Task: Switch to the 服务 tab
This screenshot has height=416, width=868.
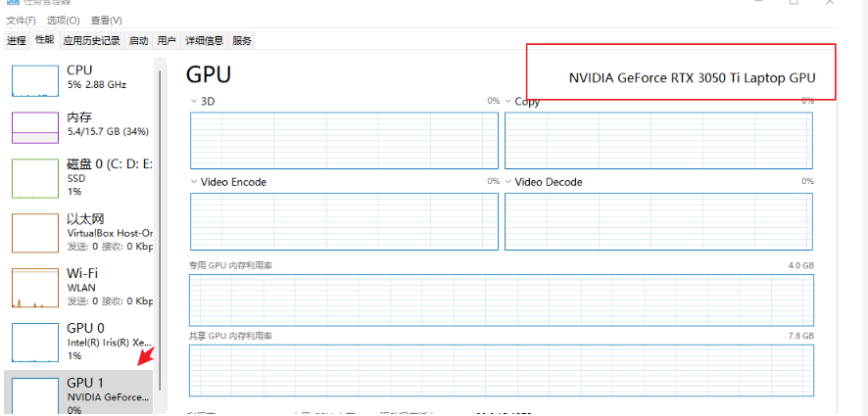Action: (x=242, y=40)
